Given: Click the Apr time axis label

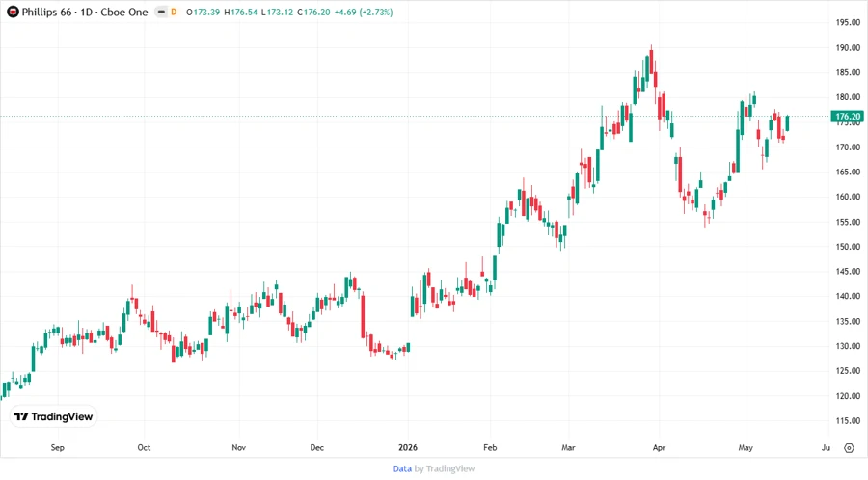Looking at the screenshot, I should 659,447.
